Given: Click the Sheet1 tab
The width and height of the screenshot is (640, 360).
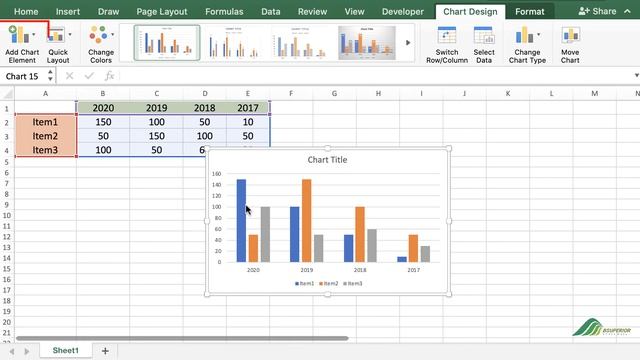Looking at the screenshot, I should [65, 351].
